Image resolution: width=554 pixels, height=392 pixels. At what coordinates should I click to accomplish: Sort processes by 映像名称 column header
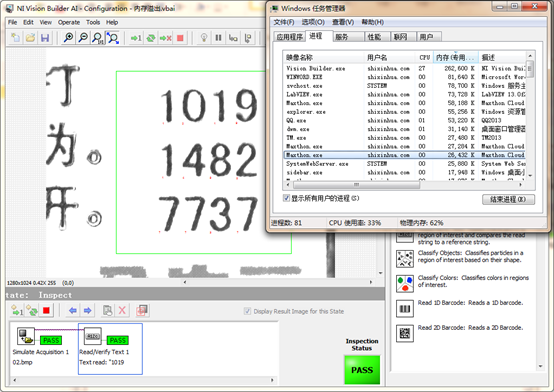323,57
